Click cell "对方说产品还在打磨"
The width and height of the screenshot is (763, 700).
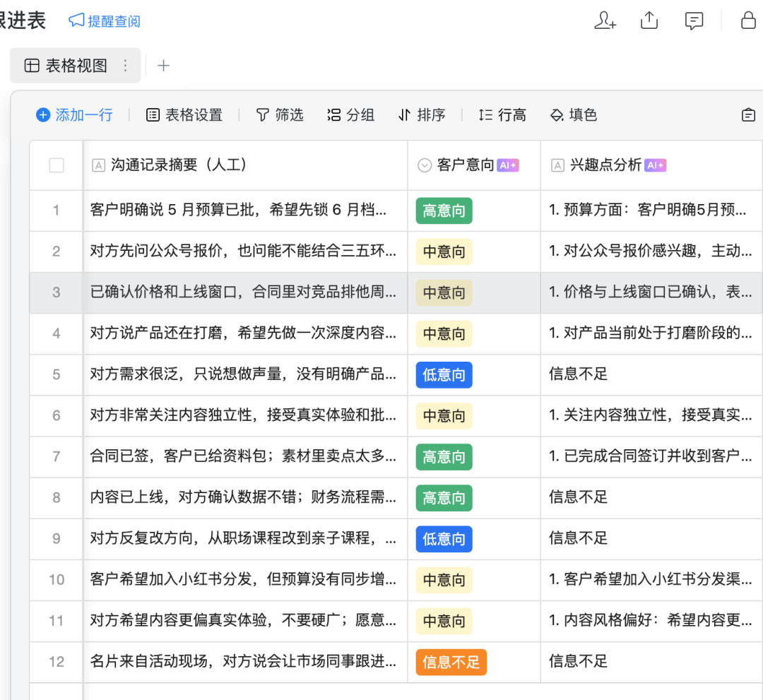tap(245, 333)
